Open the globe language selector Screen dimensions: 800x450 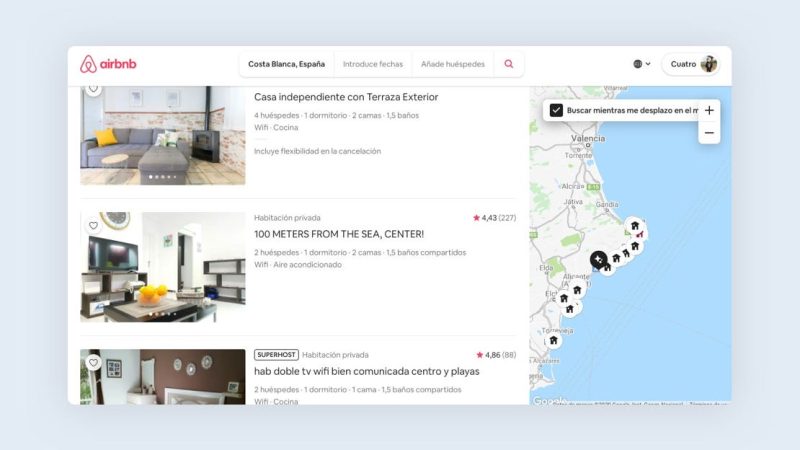tap(642, 64)
